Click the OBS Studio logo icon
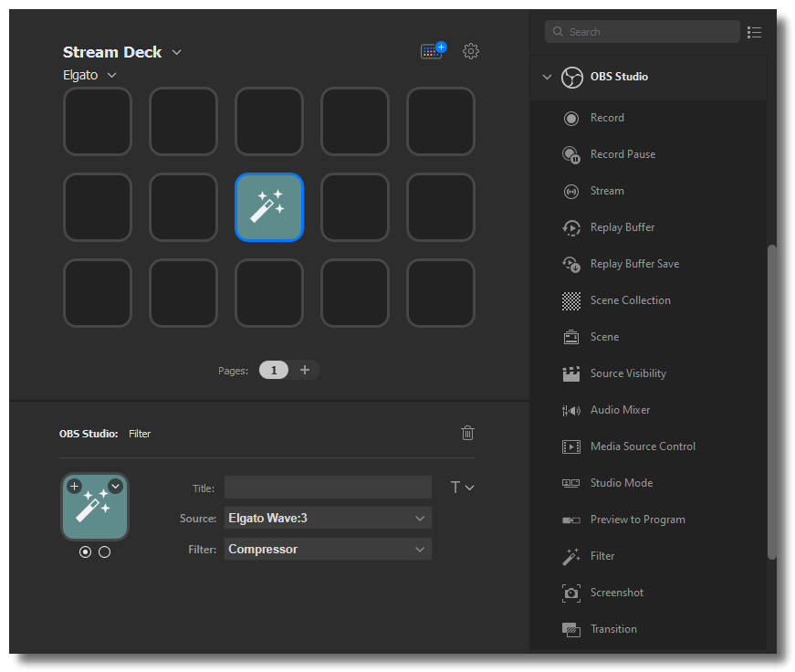 (572, 77)
